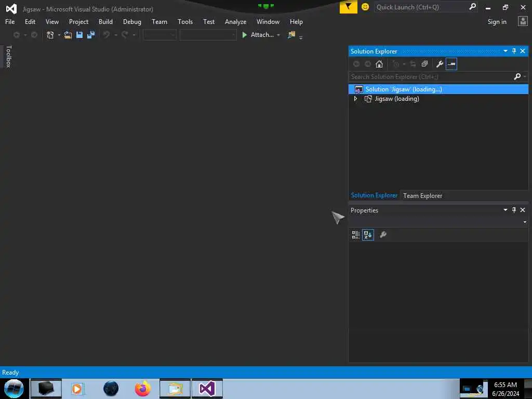Open the Properties window position dropdown
This screenshot has width=532, height=399.
click(x=505, y=210)
